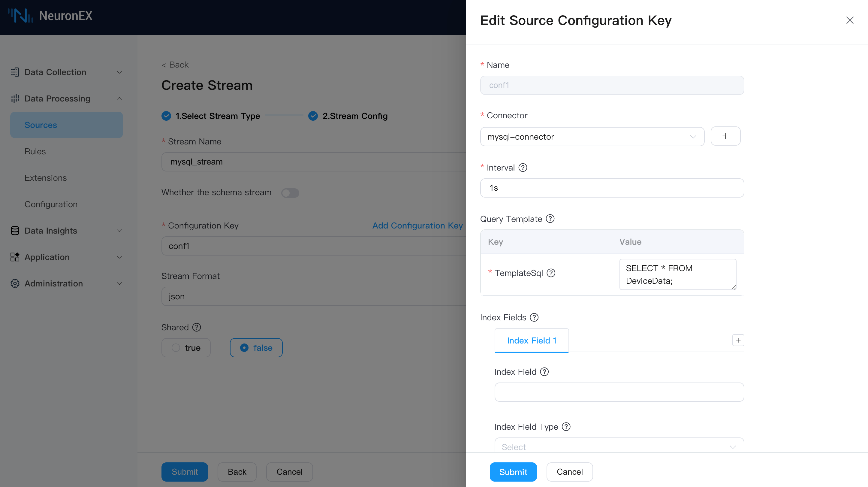Toggle the schema stream switch
Screen dimensions: 868x487
click(x=290, y=192)
